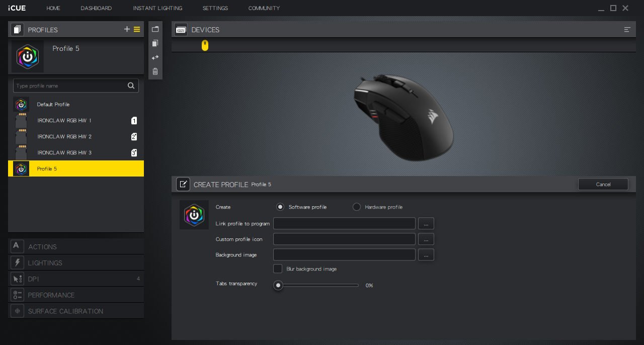This screenshot has width=644, height=345.
Task: Select Profile 5 in the list
Action: pyautogui.click(x=76, y=168)
